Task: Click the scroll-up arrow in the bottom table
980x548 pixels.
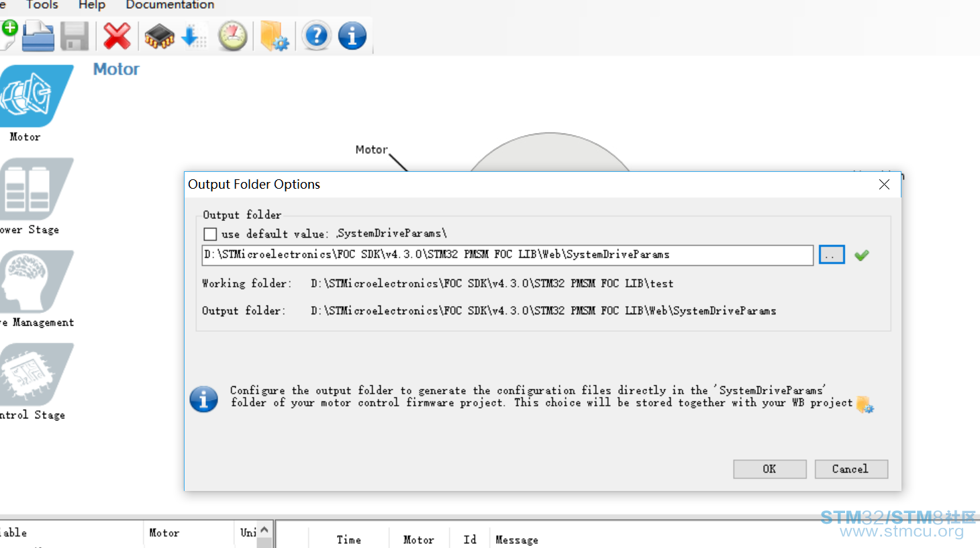Action: [264, 530]
